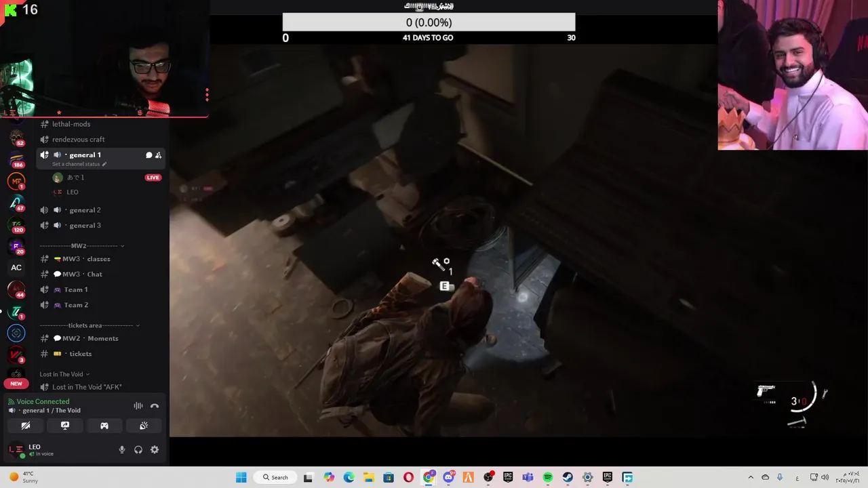Open the Windows Start menu
The width and height of the screenshot is (868, 488).
pyautogui.click(x=241, y=477)
